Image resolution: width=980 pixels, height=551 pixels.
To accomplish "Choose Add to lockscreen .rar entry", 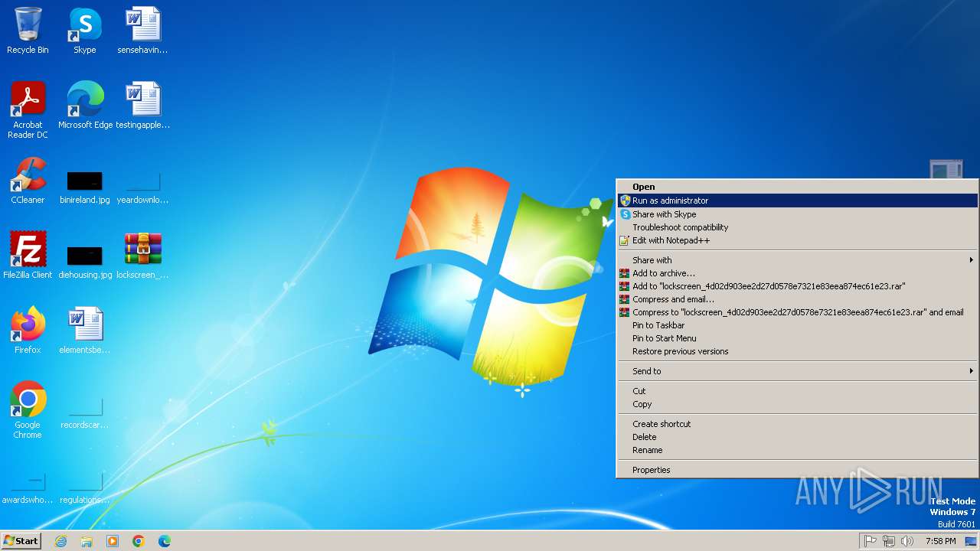I will tap(798, 286).
